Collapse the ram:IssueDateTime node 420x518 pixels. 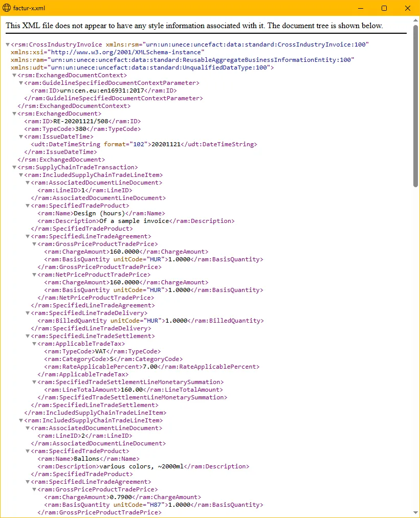pyautogui.click(x=21, y=137)
